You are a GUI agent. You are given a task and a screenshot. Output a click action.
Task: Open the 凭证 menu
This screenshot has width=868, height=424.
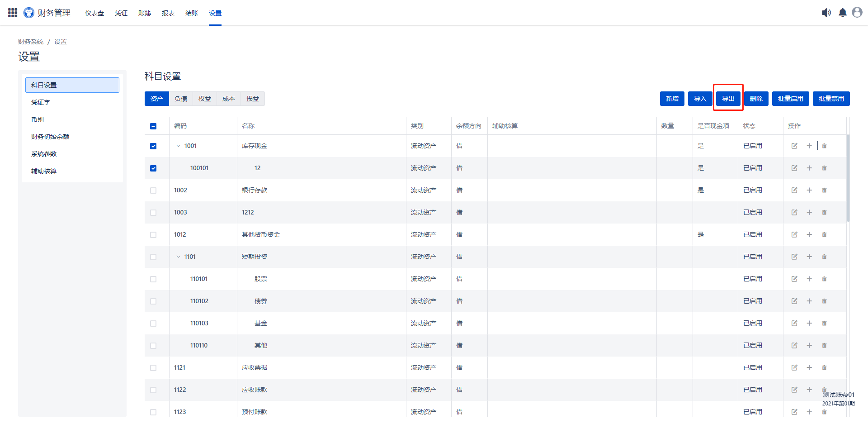121,13
